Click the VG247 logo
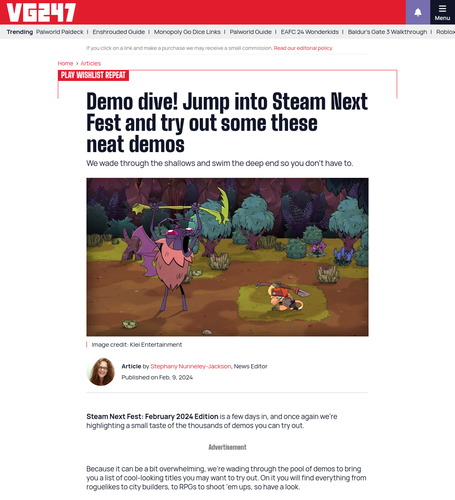Image resolution: width=455 pixels, height=500 pixels. click(x=41, y=13)
